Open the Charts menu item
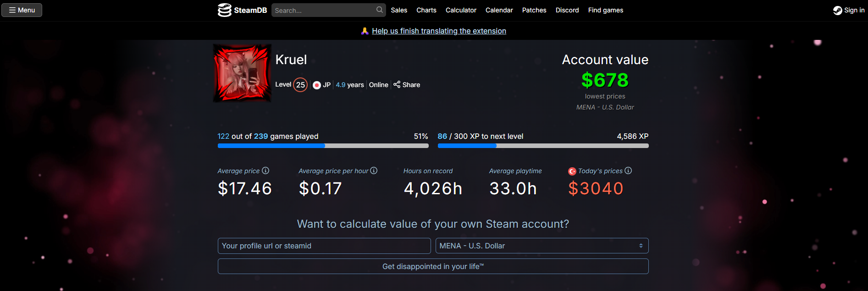 click(426, 10)
